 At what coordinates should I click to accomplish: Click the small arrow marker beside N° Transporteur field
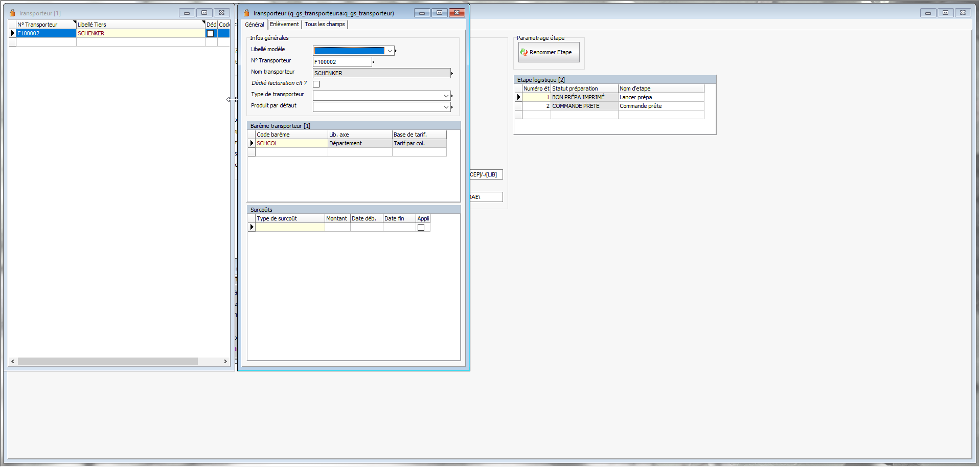(374, 62)
